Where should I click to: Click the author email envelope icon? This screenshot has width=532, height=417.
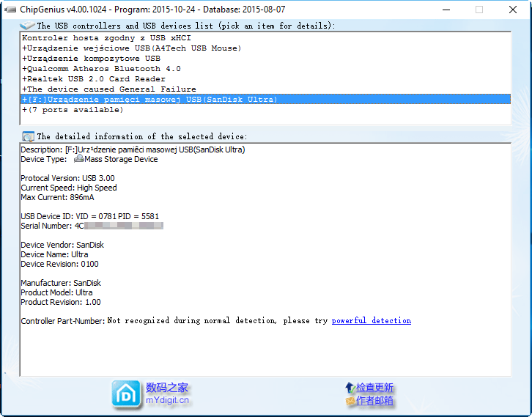pos(350,401)
